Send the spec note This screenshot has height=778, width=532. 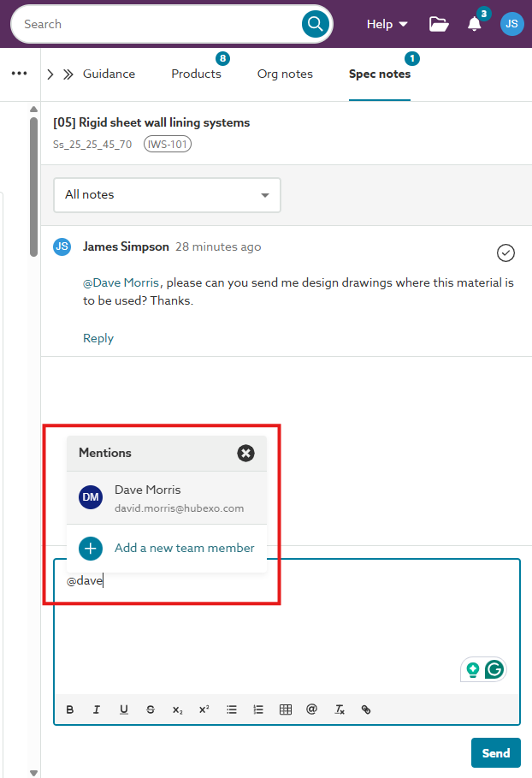click(x=495, y=752)
